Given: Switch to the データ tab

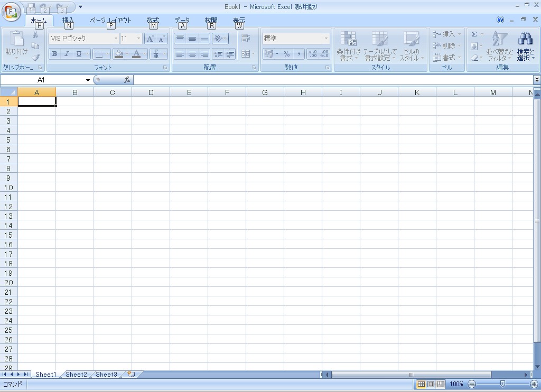Looking at the screenshot, I should (x=182, y=21).
